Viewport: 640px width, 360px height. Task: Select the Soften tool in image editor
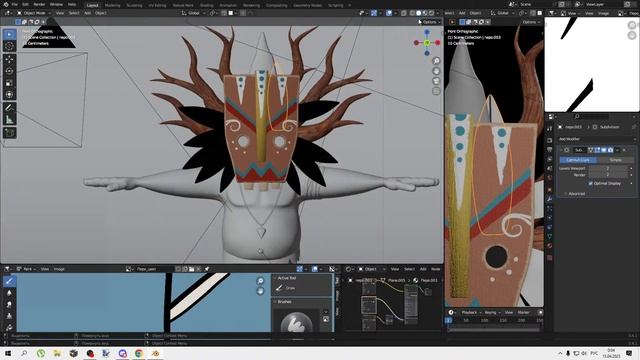(x=9, y=293)
